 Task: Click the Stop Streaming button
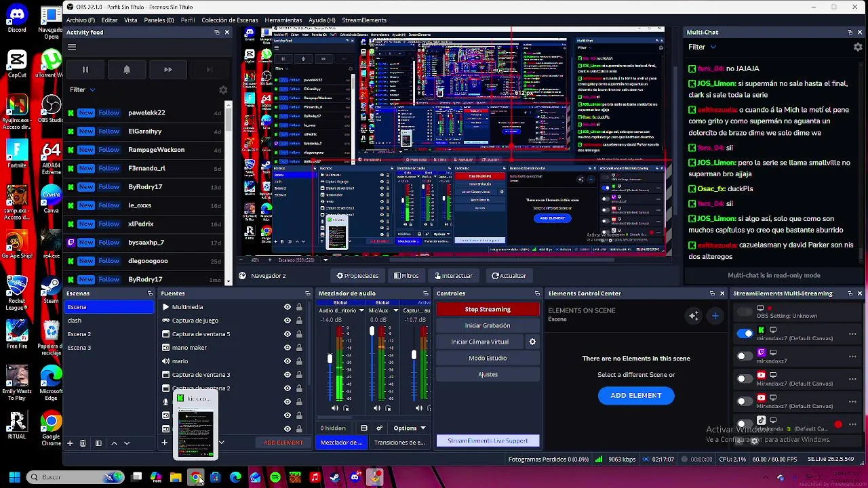[488, 309]
